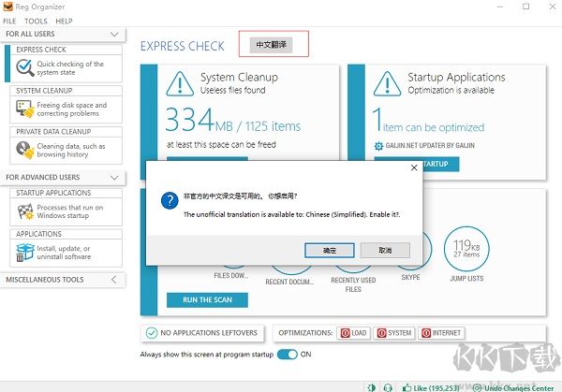The image size is (562, 392).
Task: Toggle the SYSTEM optimization
Action: [394, 333]
